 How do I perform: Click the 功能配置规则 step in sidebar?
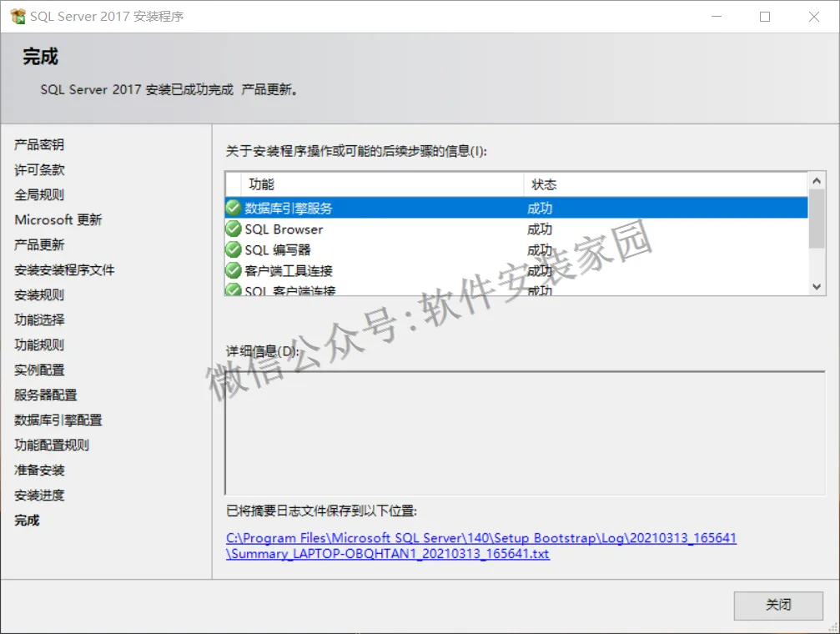pyautogui.click(x=52, y=445)
